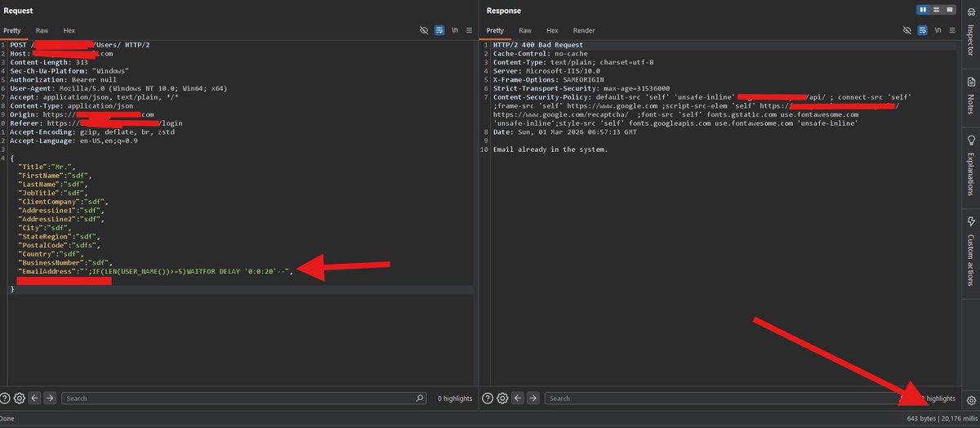Go to next search match in Request

pos(50,399)
